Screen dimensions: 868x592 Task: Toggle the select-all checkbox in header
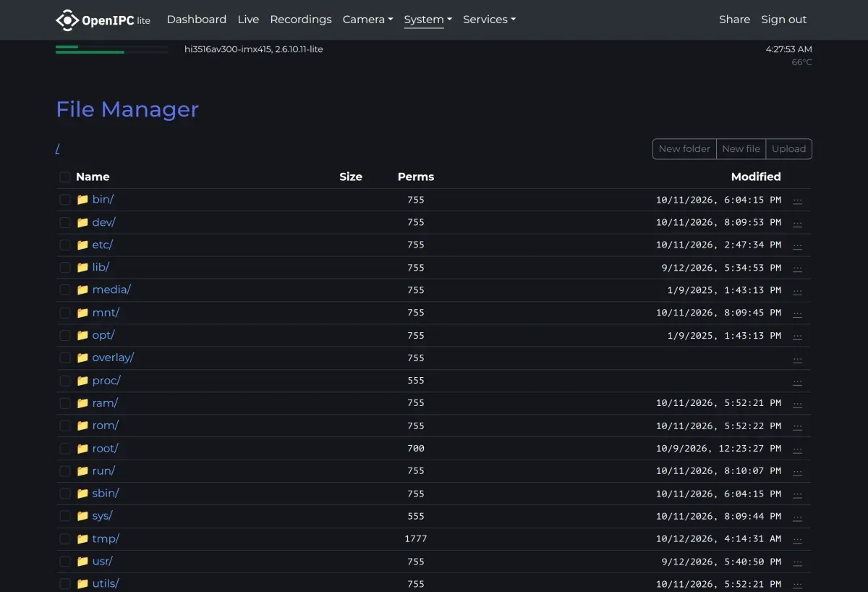click(65, 177)
